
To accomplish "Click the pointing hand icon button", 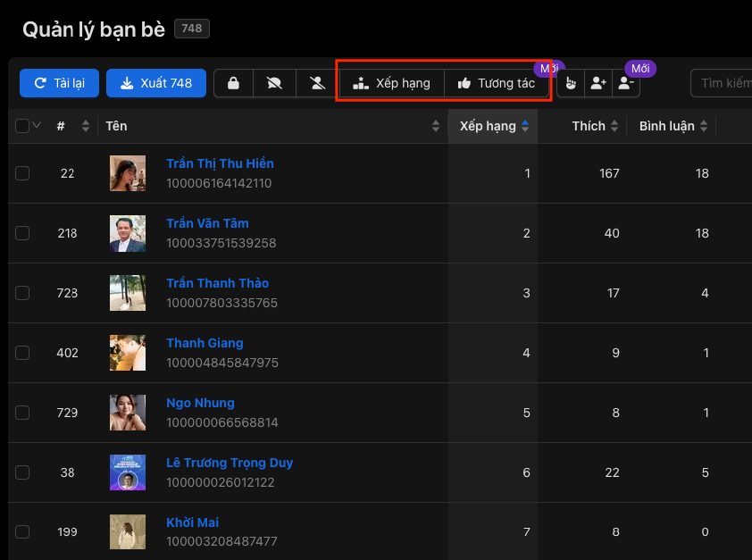I will tap(571, 83).
